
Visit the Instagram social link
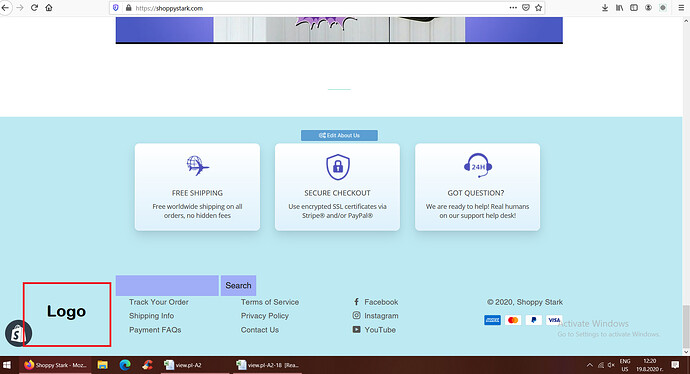point(375,316)
